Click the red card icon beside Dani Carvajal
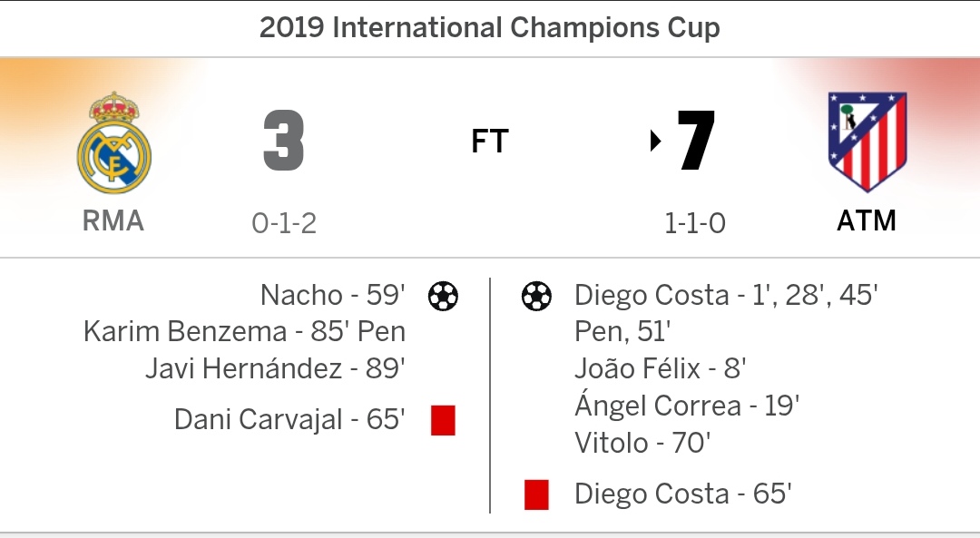980x538 pixels. click(443, 420)
